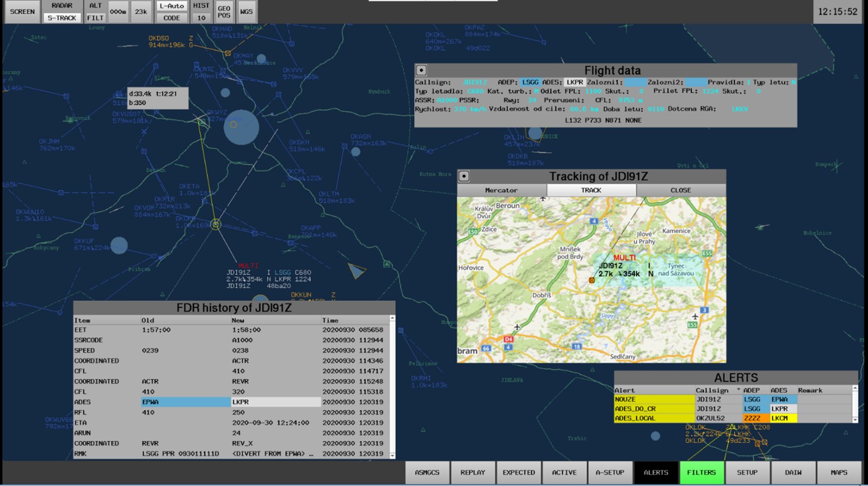
Task: Open the HIST 10 history length selector
Action: click(201, 12)
